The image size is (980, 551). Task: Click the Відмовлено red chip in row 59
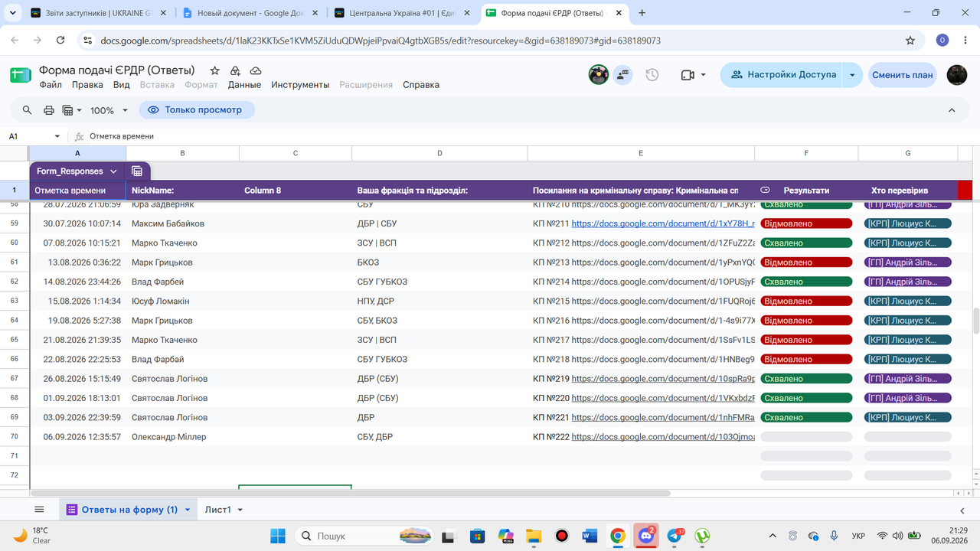pyautogui.click(x=806, y=224)
